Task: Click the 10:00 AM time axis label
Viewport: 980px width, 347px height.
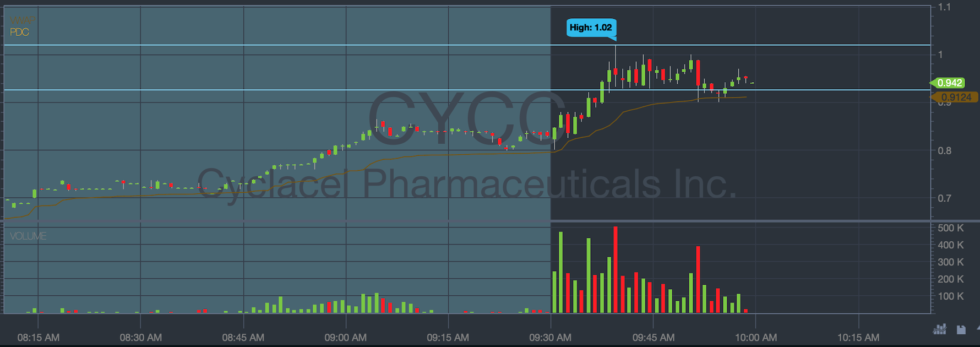Action: (x=755, y=337)
